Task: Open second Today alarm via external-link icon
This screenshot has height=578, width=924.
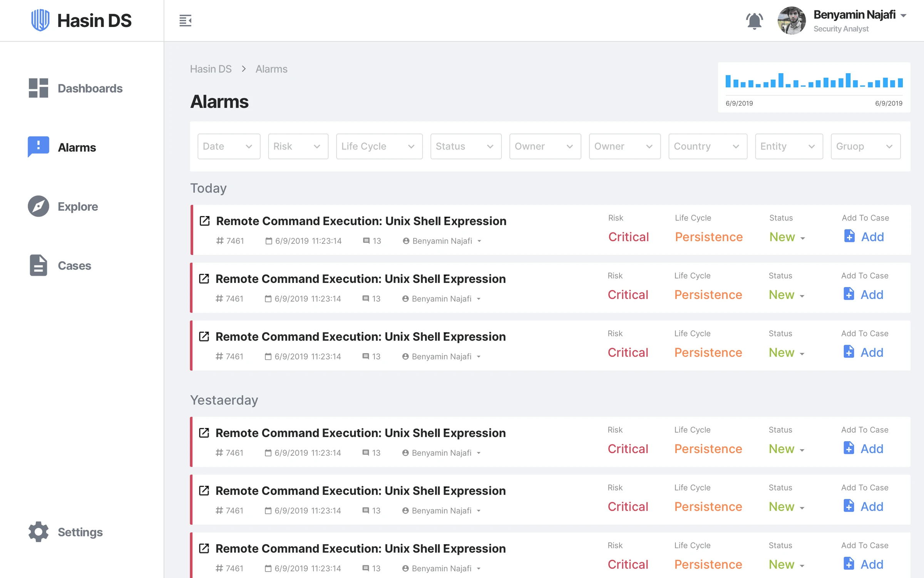Action: (x=204, y=279)
